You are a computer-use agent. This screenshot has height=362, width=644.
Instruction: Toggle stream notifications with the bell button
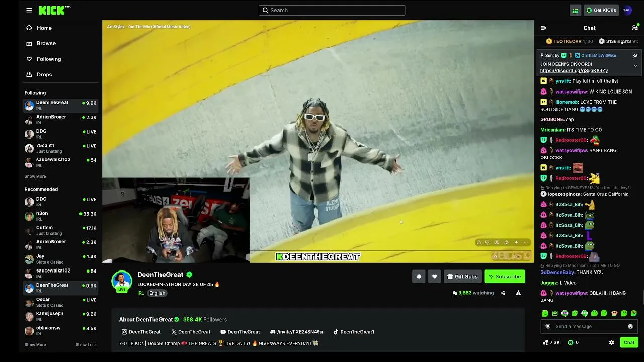pos(419,277)
